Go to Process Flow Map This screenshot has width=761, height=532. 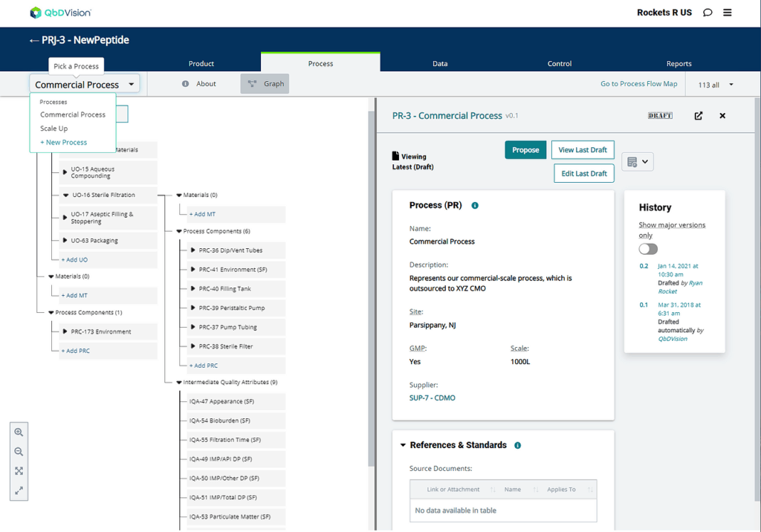coord(638,84)
